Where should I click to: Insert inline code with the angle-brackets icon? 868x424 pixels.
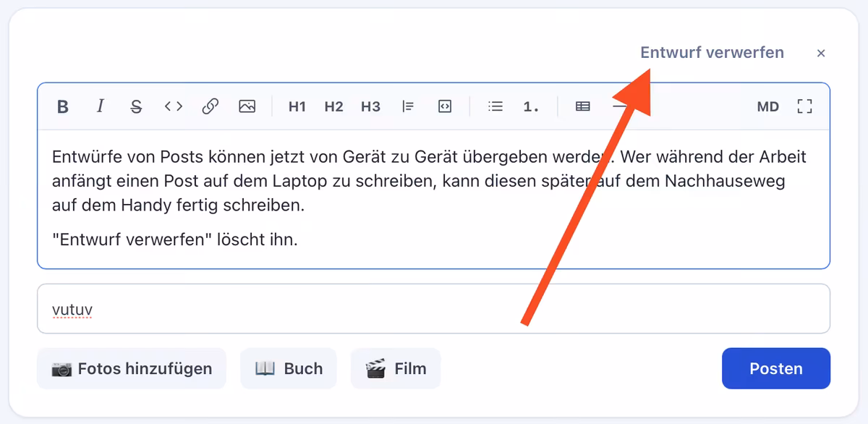(173, 106)
